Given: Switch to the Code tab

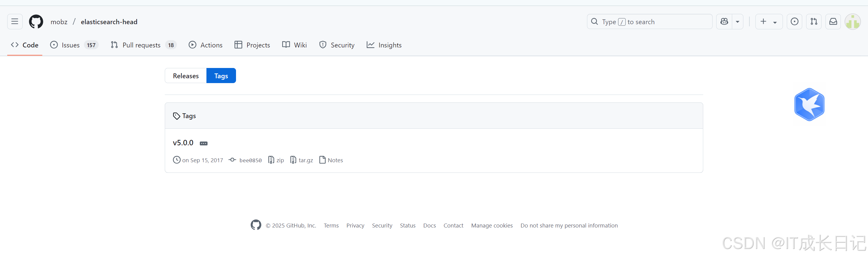Looking at the screenshot, I should click(x=25, y=45).
